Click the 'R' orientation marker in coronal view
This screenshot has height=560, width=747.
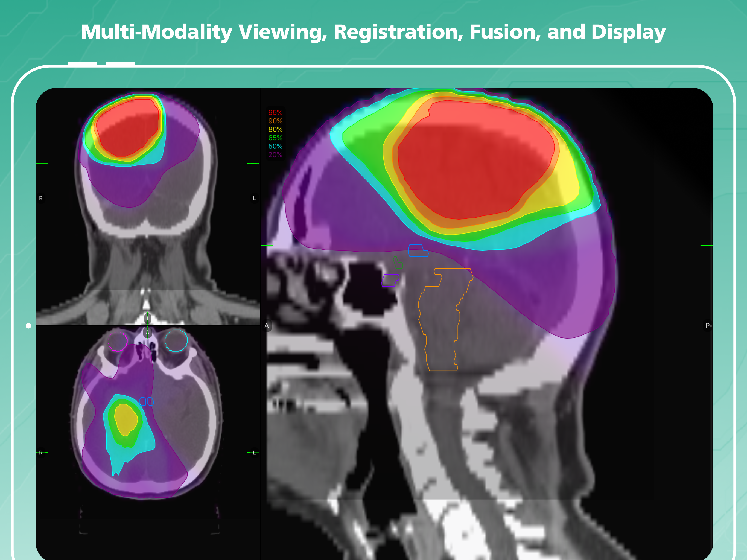pos(41,198)
